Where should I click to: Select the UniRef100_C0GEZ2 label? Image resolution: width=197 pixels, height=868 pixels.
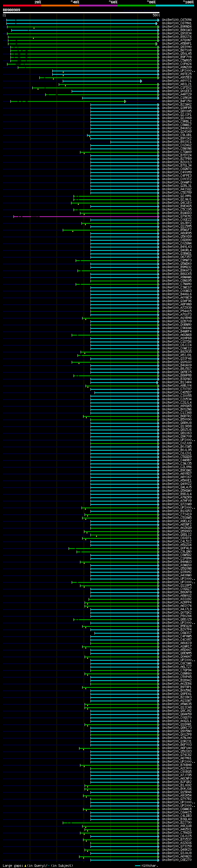(177, 220)
